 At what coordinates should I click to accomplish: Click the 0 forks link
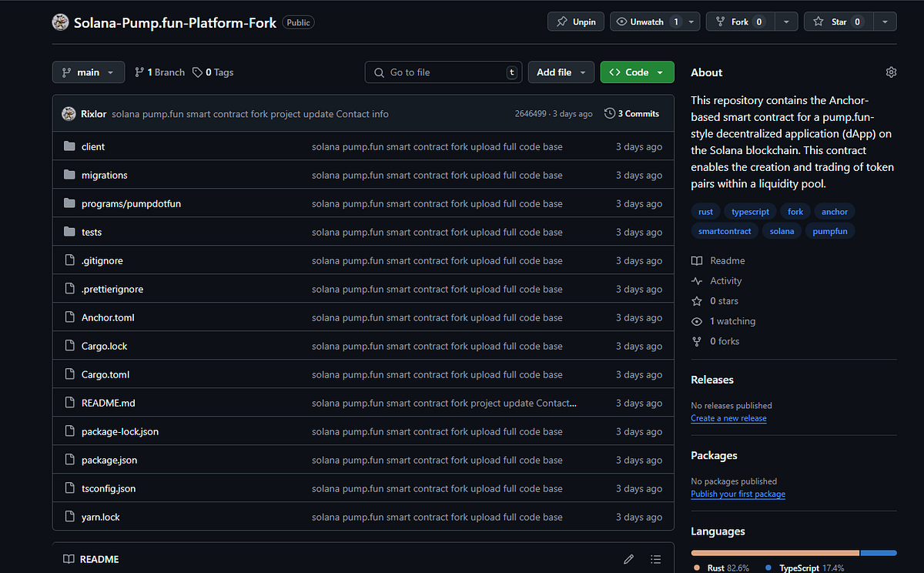coord(715,341)
